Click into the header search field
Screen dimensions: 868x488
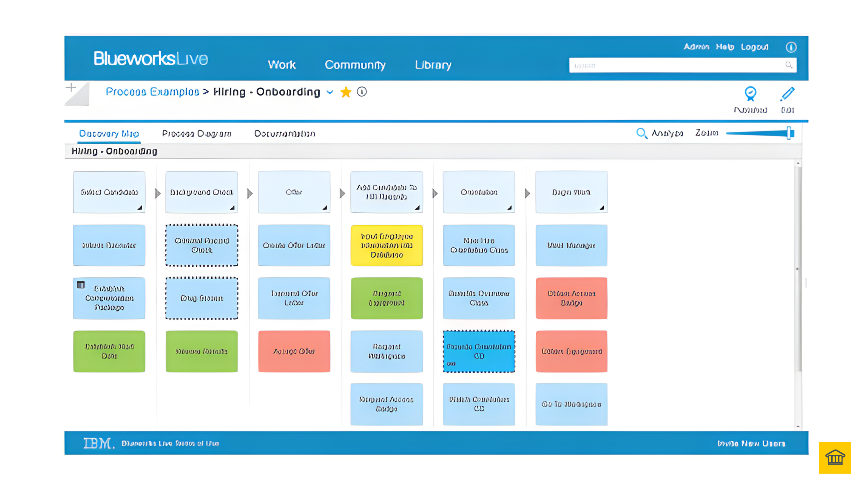click(x=674, y=65)
